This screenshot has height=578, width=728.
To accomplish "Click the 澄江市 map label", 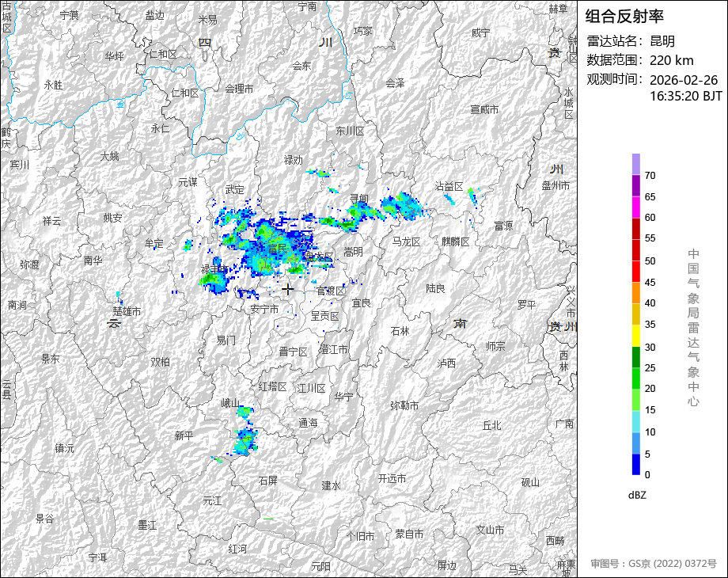I will pyautogui.click(x=333, y=349).
